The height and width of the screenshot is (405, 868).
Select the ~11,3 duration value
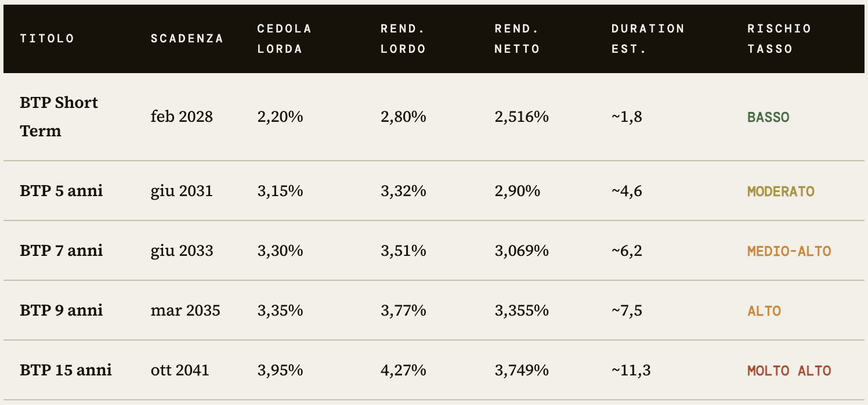pos(631,370)
